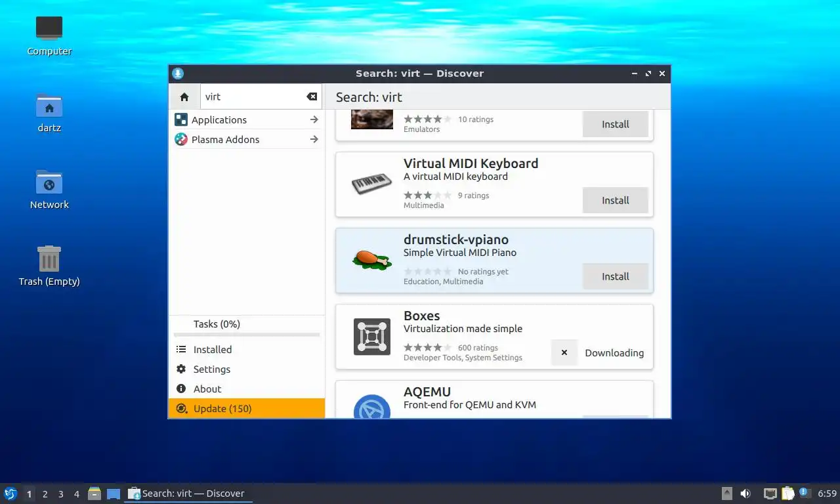This screenshot has width=840, height=504.
Task: Click the volume speaker tray icon
Action: pos(745,493)
